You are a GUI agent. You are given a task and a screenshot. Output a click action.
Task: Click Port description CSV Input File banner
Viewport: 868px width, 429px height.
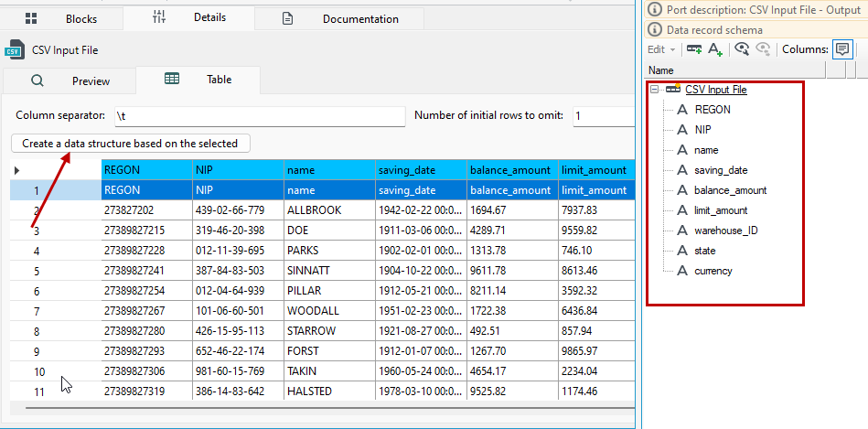click(756, 10)
